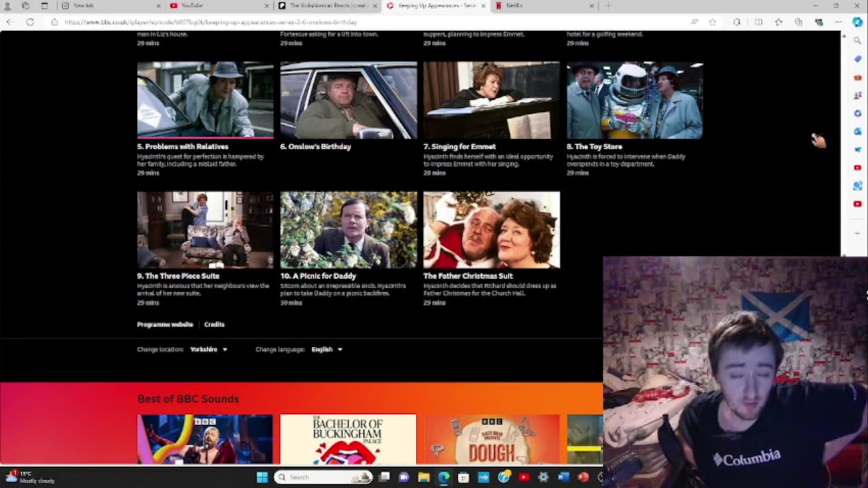This screenshot has width=868, height=488.
Task: Click the read aloud icon in address bar
Action: [x=695, y=22]
